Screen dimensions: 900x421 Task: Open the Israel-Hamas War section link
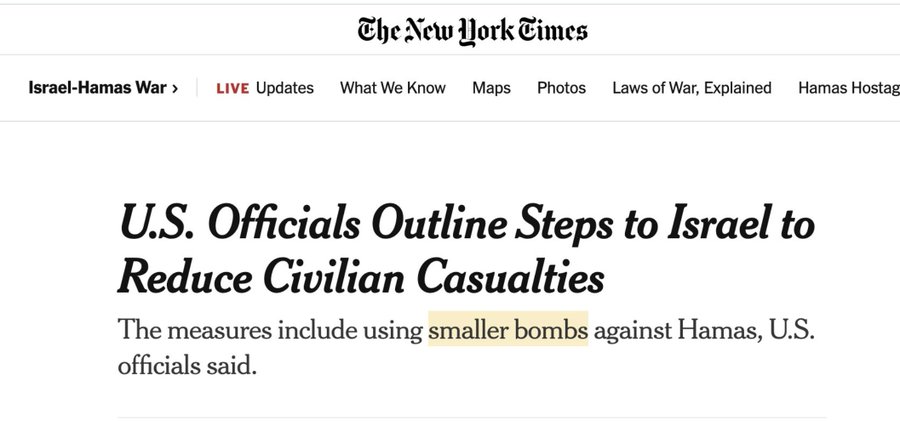(x=97, y=88)
